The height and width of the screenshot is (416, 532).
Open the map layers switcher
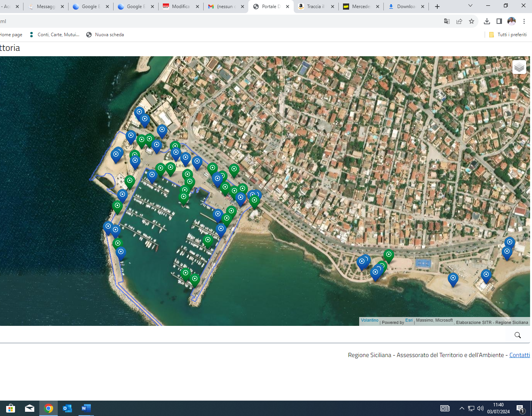519,67
